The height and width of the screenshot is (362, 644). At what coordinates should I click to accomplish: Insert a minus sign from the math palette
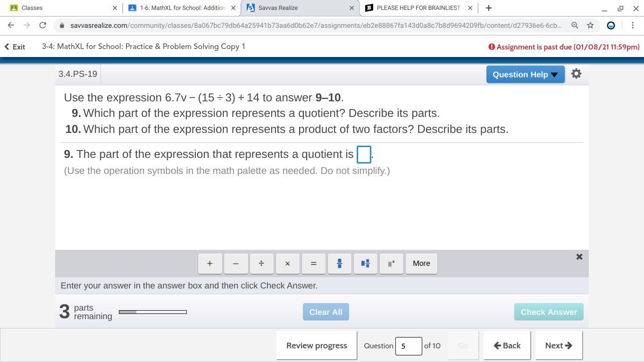tap(235, 263)
